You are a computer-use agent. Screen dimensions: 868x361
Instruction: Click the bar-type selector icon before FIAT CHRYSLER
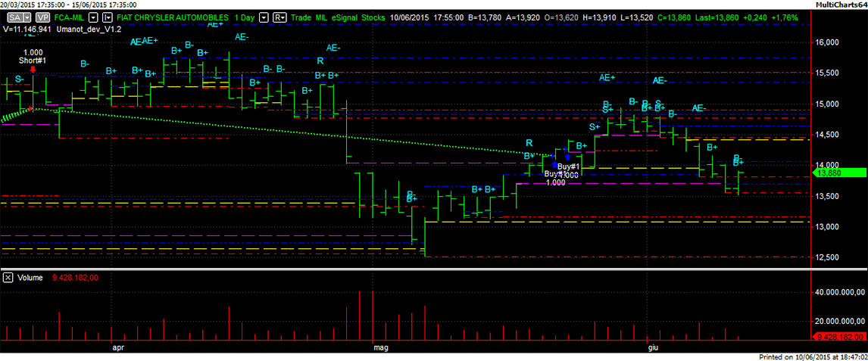107,16
